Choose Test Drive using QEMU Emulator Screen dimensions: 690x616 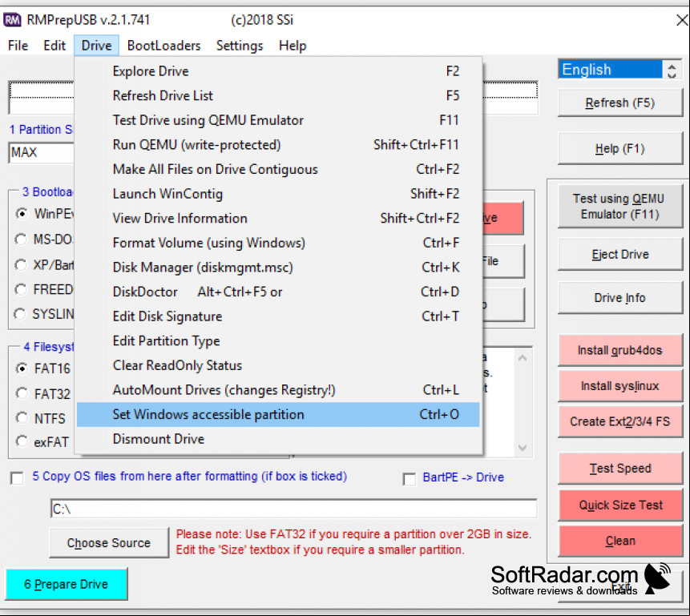tap(278, 120)
